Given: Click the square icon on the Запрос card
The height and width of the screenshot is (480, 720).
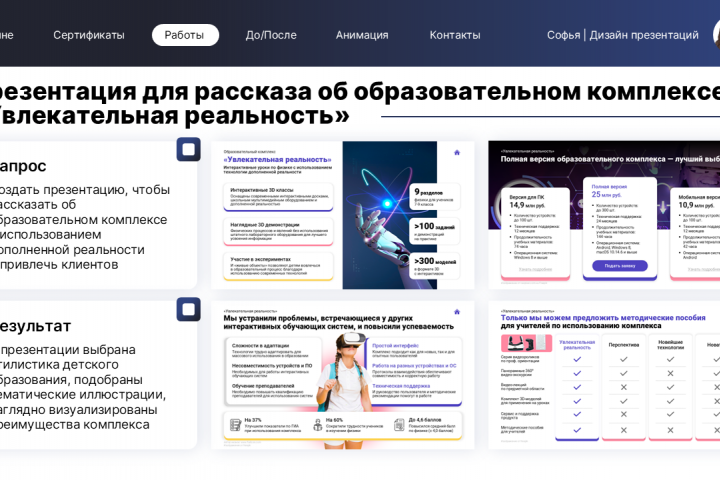Looking at the screenshot, I should pyautogui.click(x=188, y=149).
